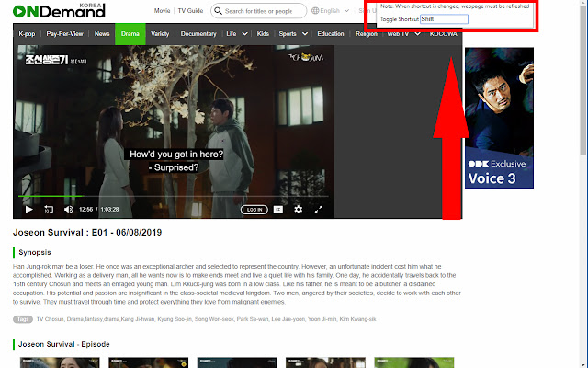The height and width of the screenshot is (368, 588).
Task: Toggle closed captions CC button
Action: pyautogui.click(x=277, y=209)
